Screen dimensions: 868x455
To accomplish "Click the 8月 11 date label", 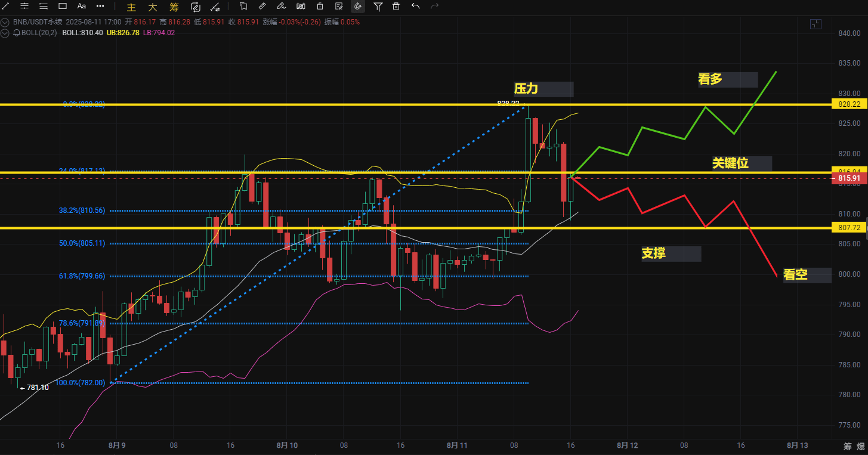I will 456,445.
